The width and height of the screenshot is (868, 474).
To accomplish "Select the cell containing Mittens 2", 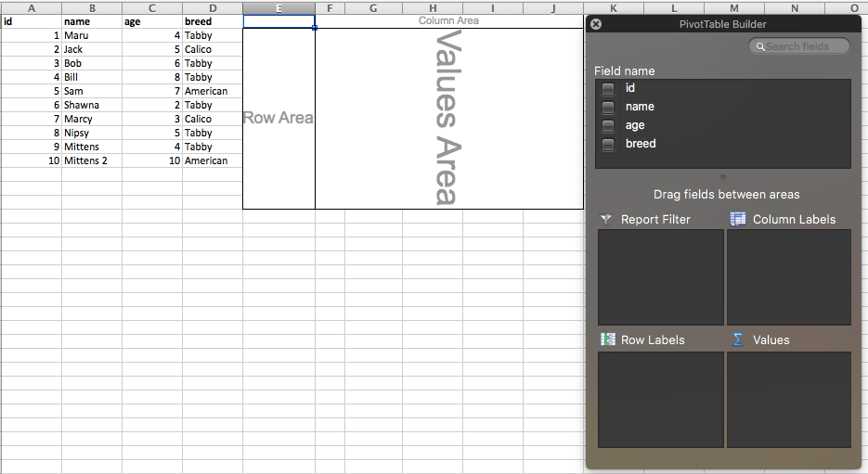I will coord(92,160).
